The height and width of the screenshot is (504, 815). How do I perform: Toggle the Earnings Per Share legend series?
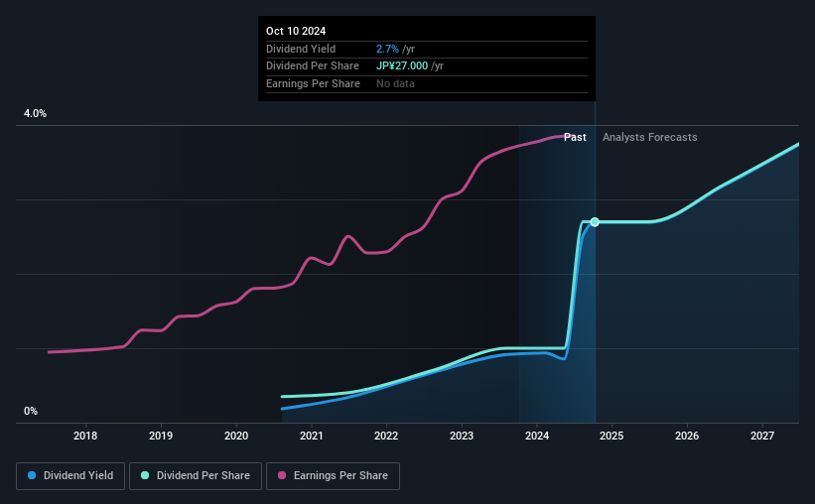click(333, 476)
